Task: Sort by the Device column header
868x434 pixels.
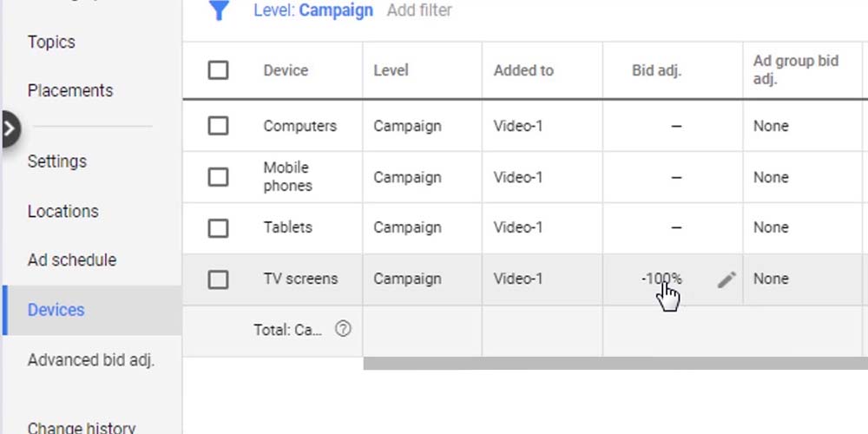Action: (286, 70)
